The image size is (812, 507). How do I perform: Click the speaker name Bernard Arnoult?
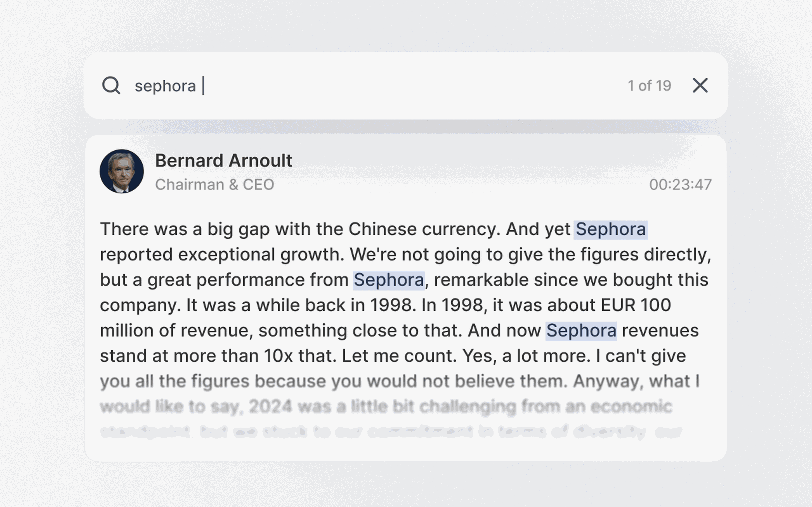(x=224, y=161)
